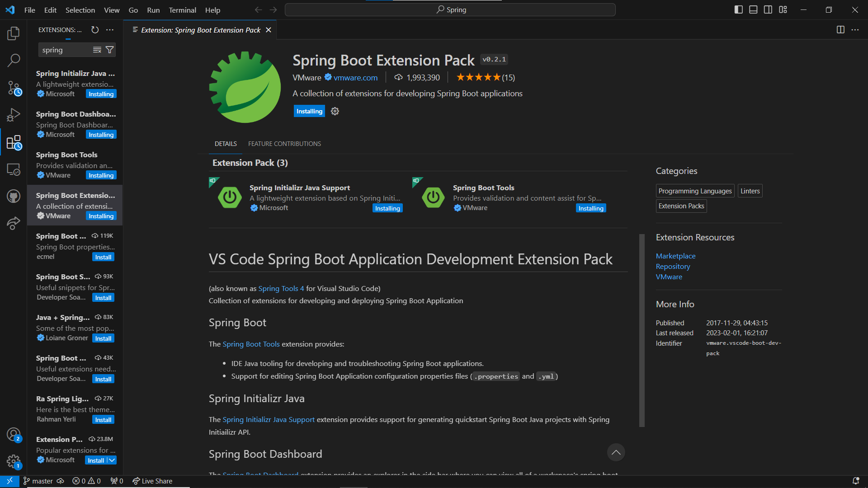Click the details page vertical scrollbar
Viewport: 868px width, 488px height.
point(642,330)
